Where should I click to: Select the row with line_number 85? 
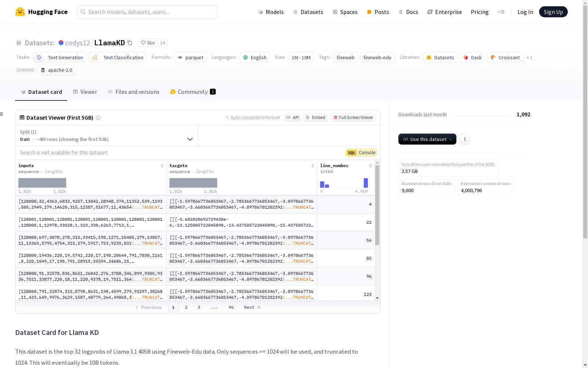pyautogui.click(x=195, y=258)
